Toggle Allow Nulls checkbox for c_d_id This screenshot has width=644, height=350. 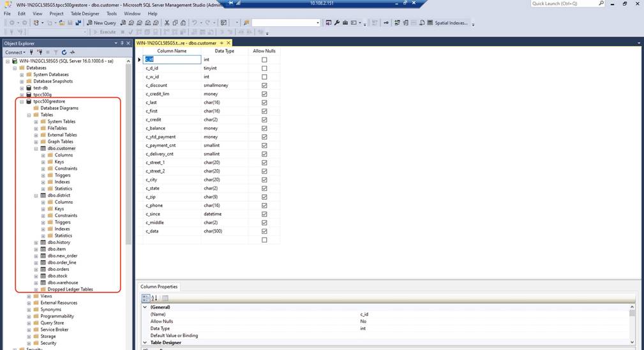click(264, 68)
